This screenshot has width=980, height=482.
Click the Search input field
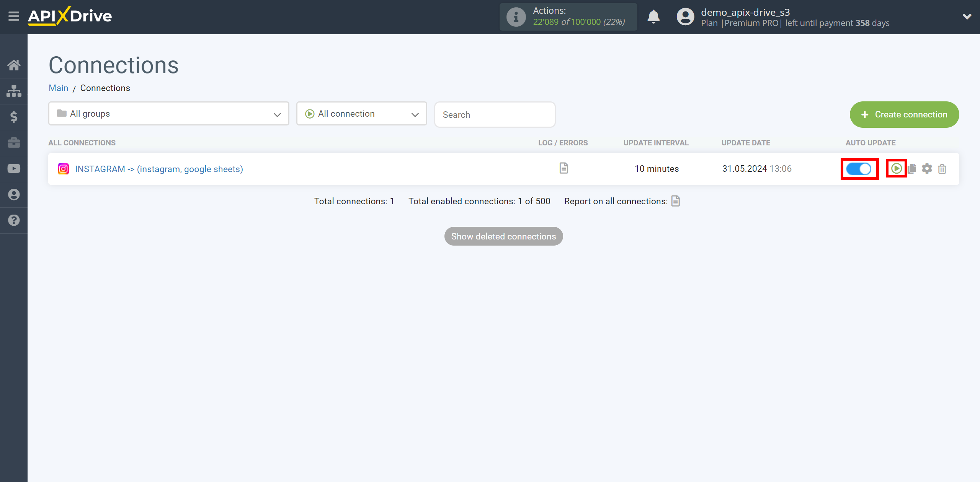coord(494,114)
